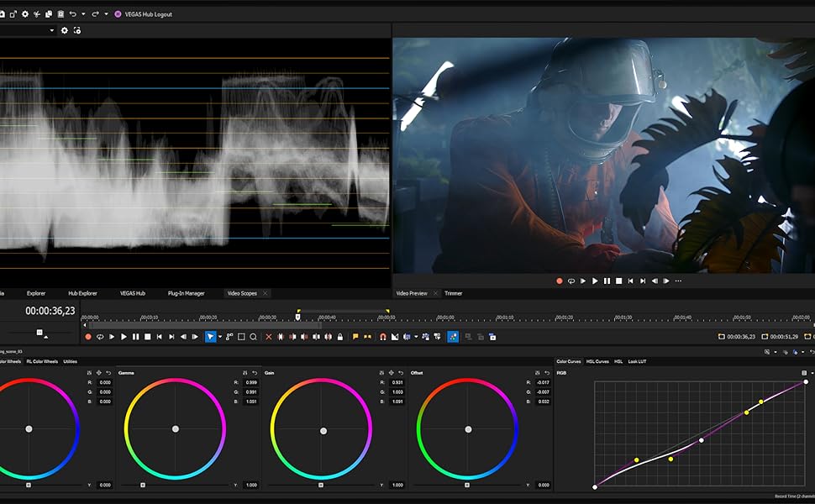Image resolution: width=815 pixels, height=504 pixels.
Task: Pause playback in the Video Preview panel
Action: (607, 281)
